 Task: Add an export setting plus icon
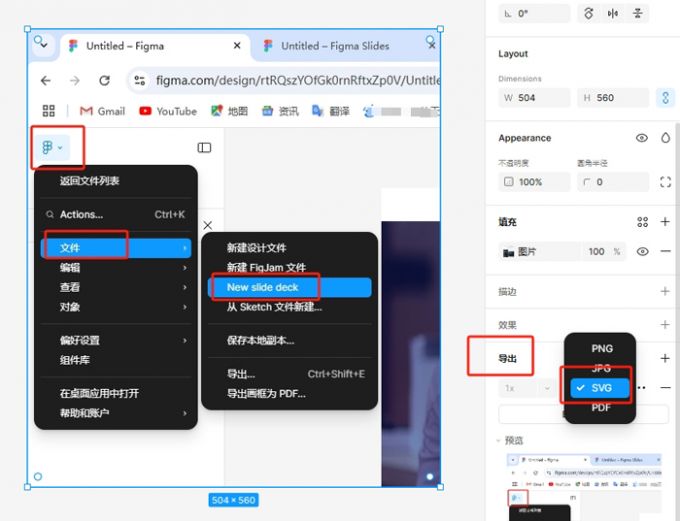[x=665, y=358]
